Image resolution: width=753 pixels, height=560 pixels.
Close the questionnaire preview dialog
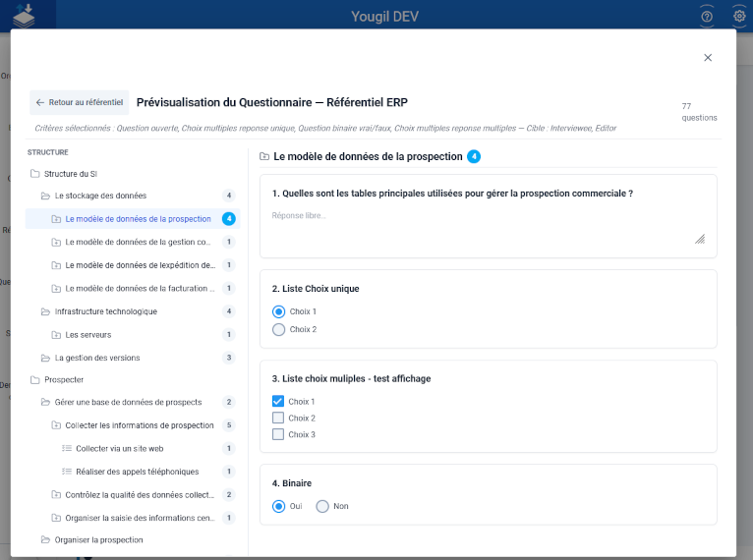pyautogui.click(x=708, y=58)
